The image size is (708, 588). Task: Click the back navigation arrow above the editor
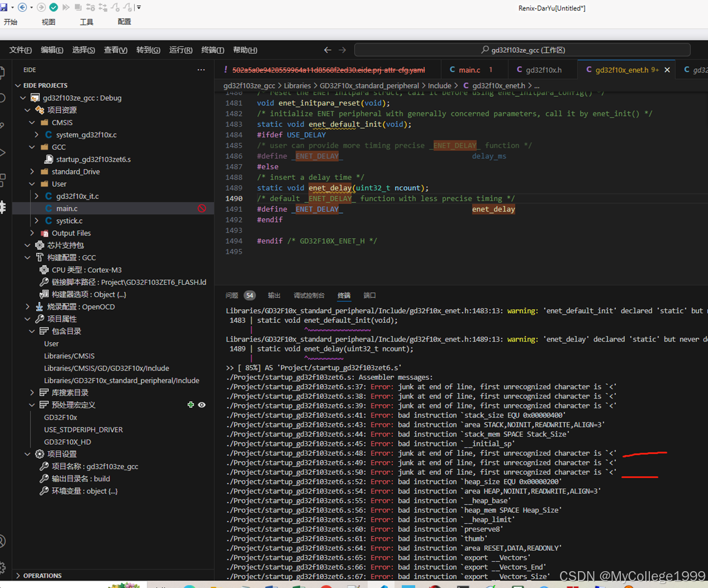tap(327, 50)
